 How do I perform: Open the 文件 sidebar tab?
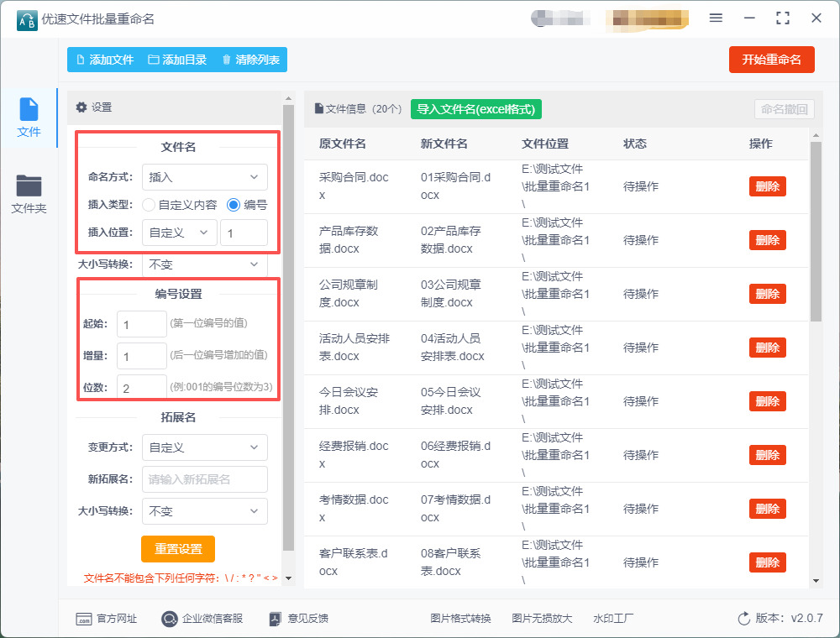tap(29, 118)
